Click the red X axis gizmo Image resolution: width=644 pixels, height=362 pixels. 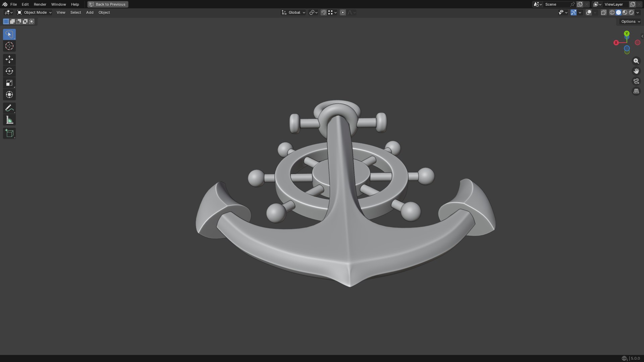(x=616, y=43)
